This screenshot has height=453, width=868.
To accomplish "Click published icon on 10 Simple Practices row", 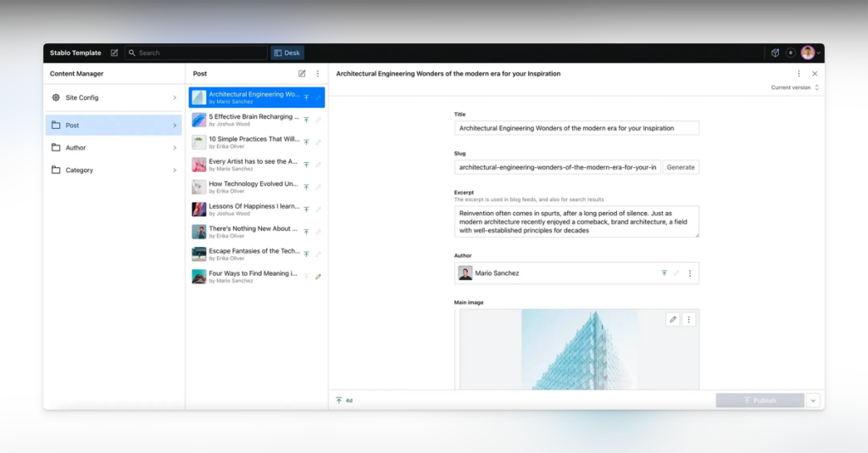I will 306,143.
